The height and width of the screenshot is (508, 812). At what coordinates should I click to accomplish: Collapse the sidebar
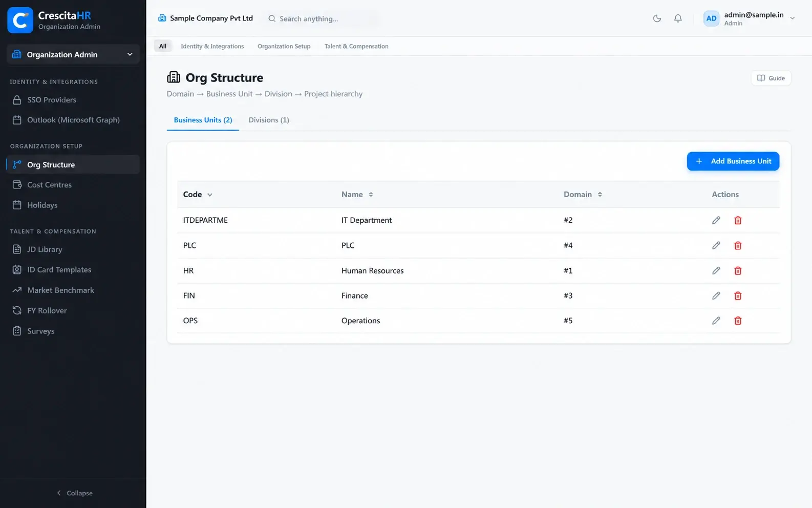tap(74, 493)
